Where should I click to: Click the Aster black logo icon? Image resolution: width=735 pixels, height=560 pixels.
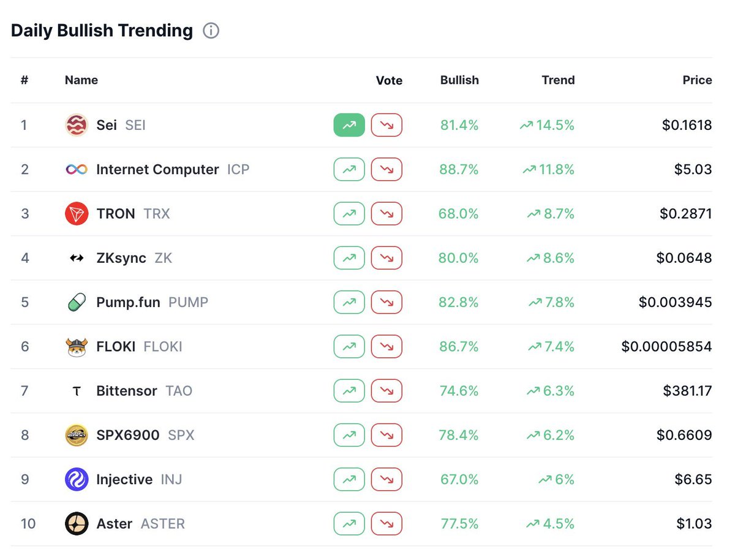(77, 524)
